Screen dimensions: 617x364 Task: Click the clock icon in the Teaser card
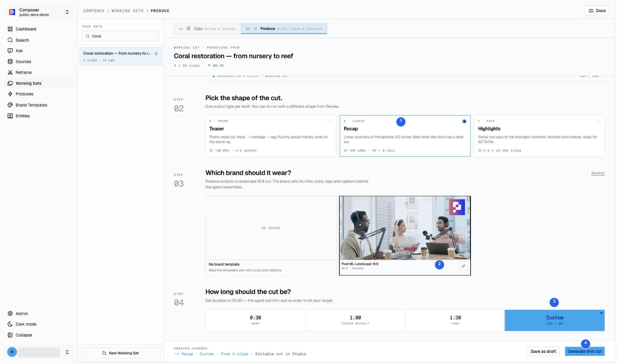coord(211,150)
